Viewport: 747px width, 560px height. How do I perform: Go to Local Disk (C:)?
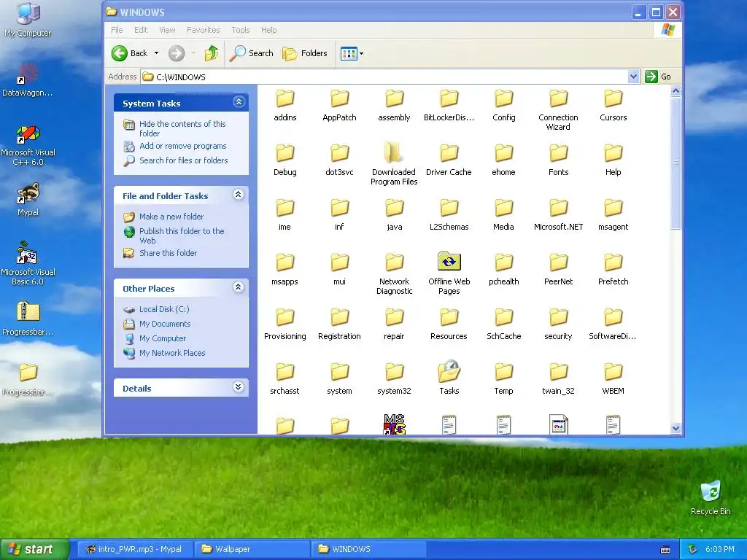(164, 309)
